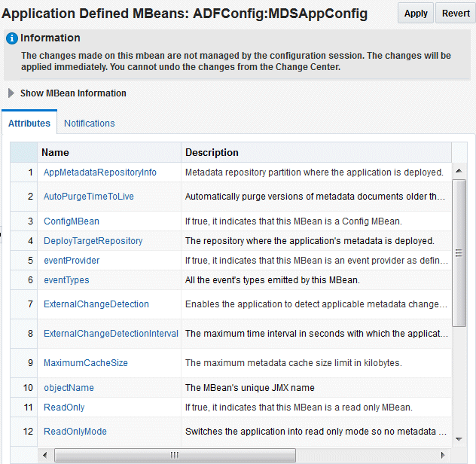Open the eventTypes attribute link
The width and height of the screenshot is (476, 464).
coord(66,279)
